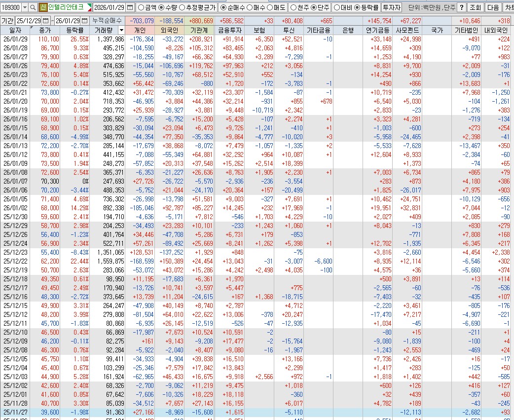Click the question mark help button
This screenshot has height=420, width=514.
click(462, 7)
